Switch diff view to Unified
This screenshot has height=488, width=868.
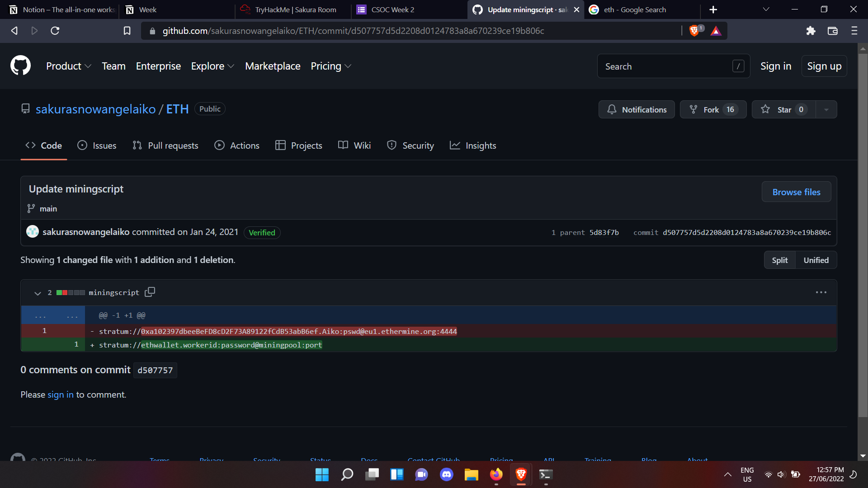pyautogui.click(x=816, y=260)
